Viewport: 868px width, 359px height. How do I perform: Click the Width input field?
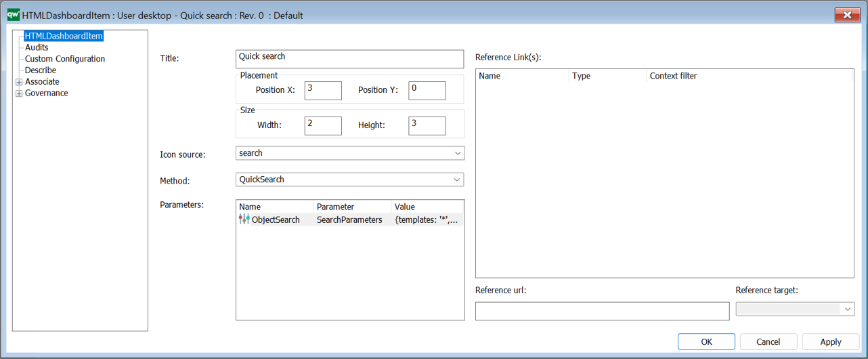point(323,126)
